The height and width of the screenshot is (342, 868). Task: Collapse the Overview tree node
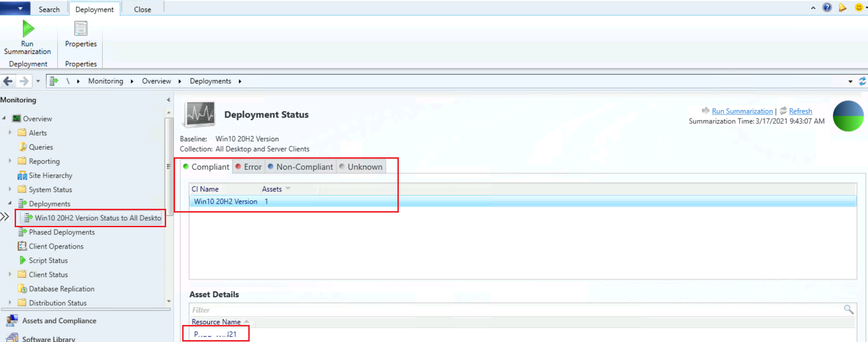(4, 118)
